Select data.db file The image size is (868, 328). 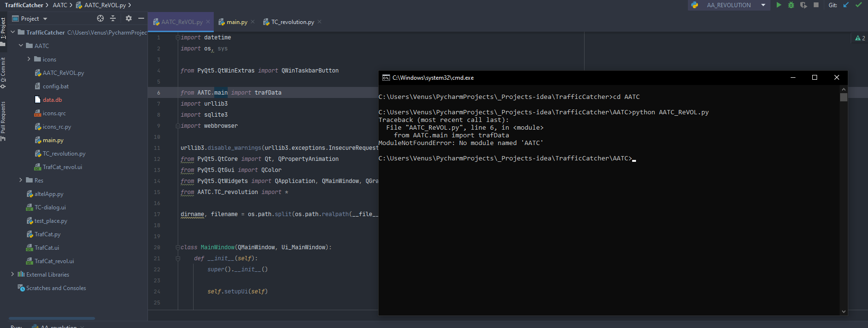point(52,99)
